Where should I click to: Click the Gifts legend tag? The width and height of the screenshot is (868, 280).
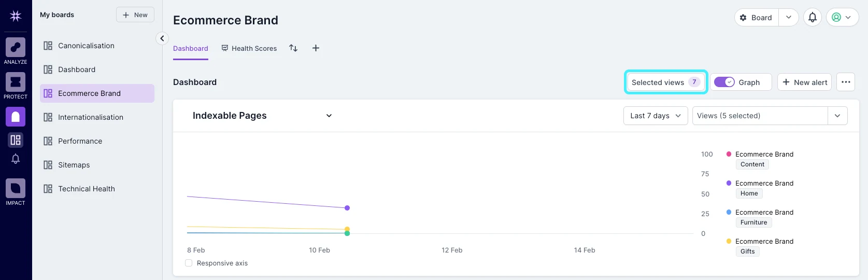(x=748, y=251)
